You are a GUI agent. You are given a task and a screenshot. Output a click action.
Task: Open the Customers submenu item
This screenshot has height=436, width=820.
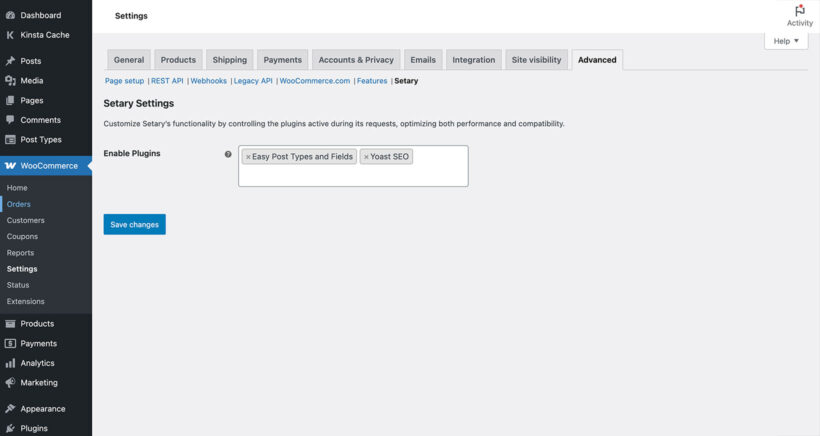coord(26,220)
